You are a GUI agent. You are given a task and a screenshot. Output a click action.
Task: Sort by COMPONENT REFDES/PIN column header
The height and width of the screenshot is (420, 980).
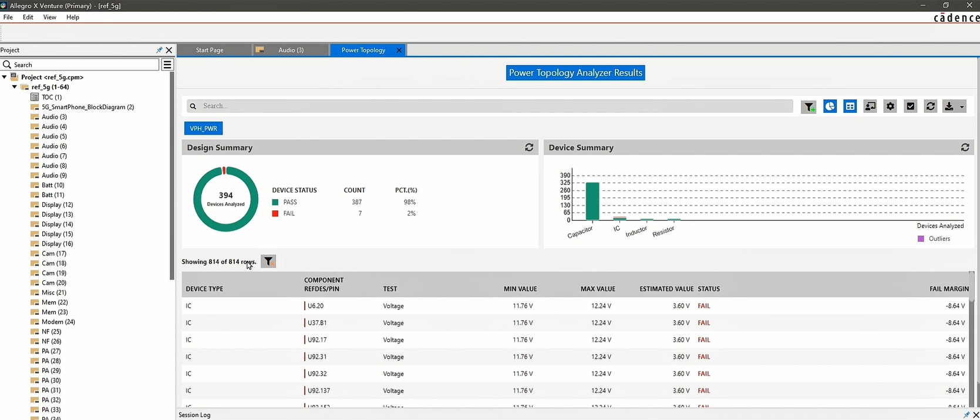coord(324,284)
